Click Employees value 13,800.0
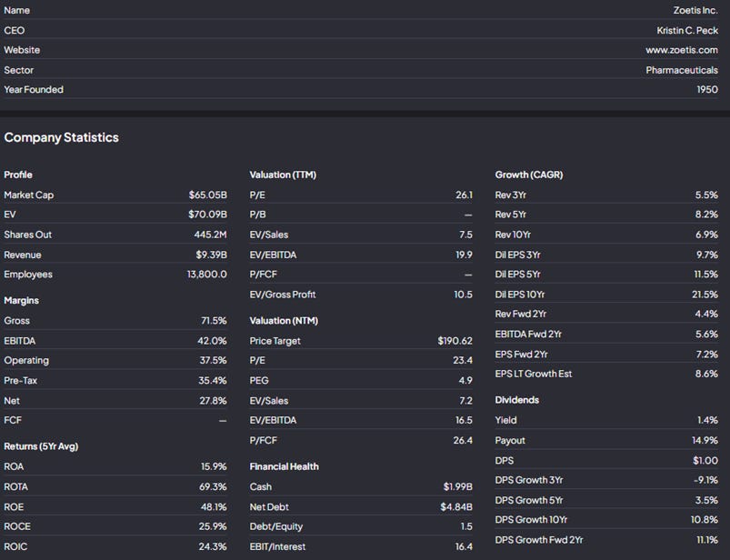 206,275
